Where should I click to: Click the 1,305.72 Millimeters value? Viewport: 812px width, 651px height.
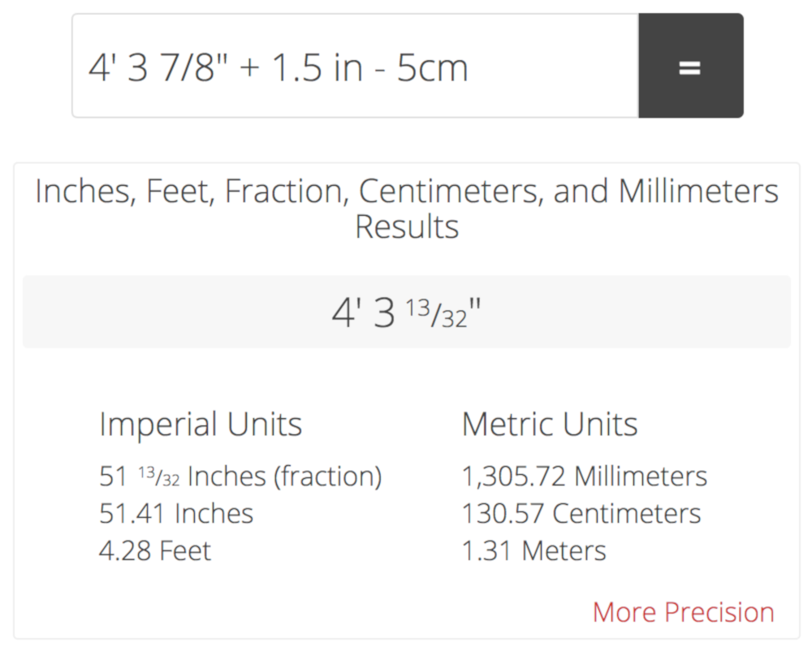[584, 476]
